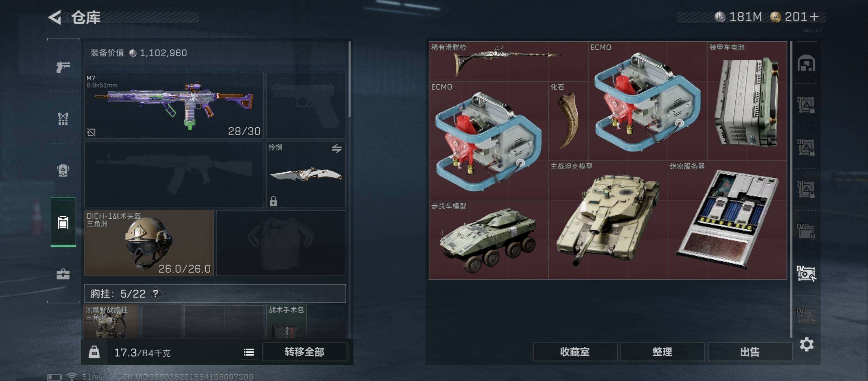Viewport: 868px width, 381px height.
Task: Open the backpack icon in left sidebar
Action: pyautogui.click(x=63, y=170)
